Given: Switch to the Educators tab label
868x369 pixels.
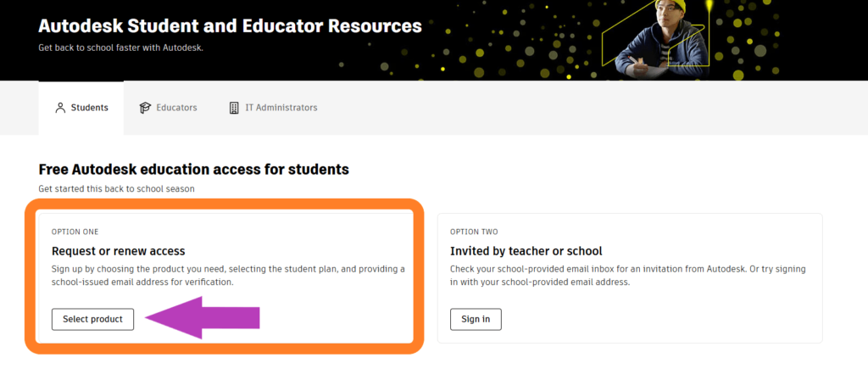Looking at the screenshot, I should 176,108.
